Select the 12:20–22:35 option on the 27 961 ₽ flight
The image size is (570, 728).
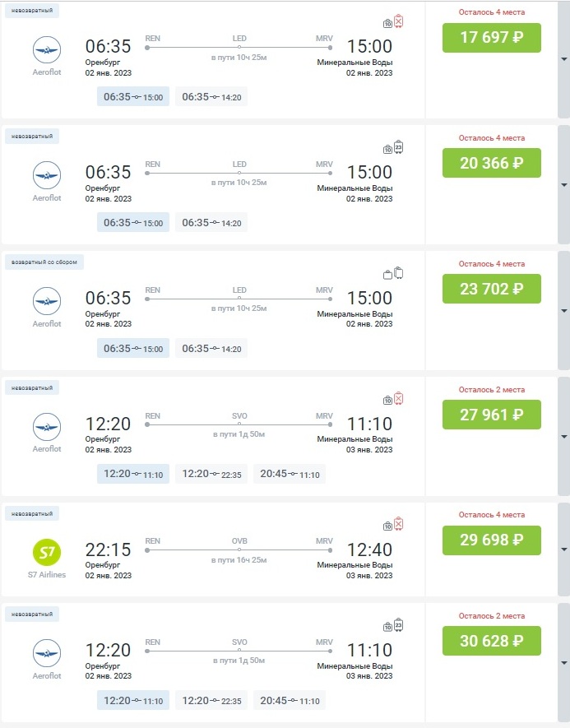click(211, 474)
